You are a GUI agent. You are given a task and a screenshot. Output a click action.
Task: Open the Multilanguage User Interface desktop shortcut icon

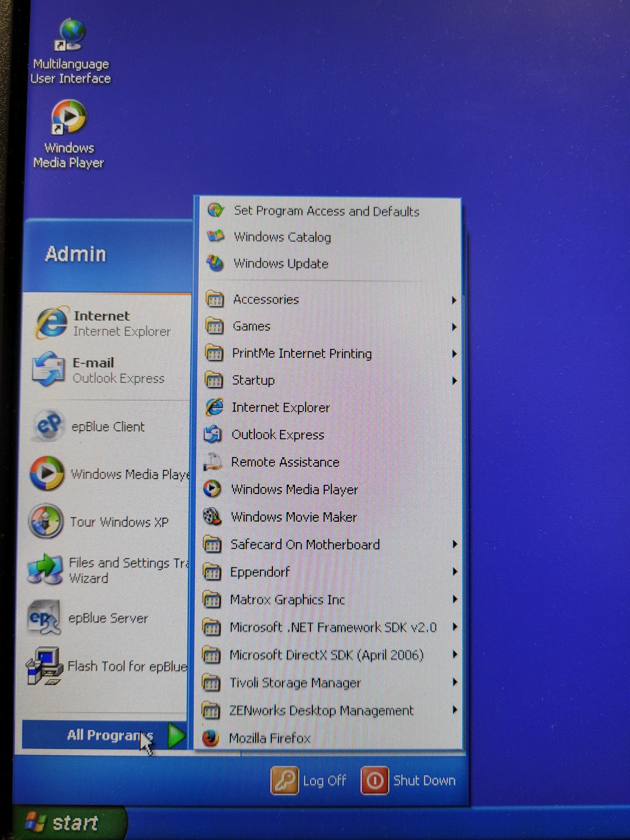[71, 35]
